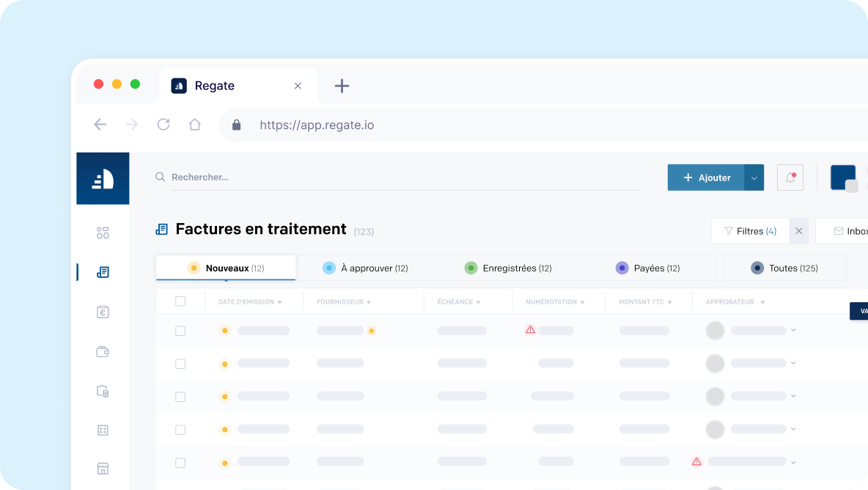The width and height of the screenshot is (868, 490).
Task: Check the third invoice row checkbox
Action: pyautogui.click(x=180, y=397)
